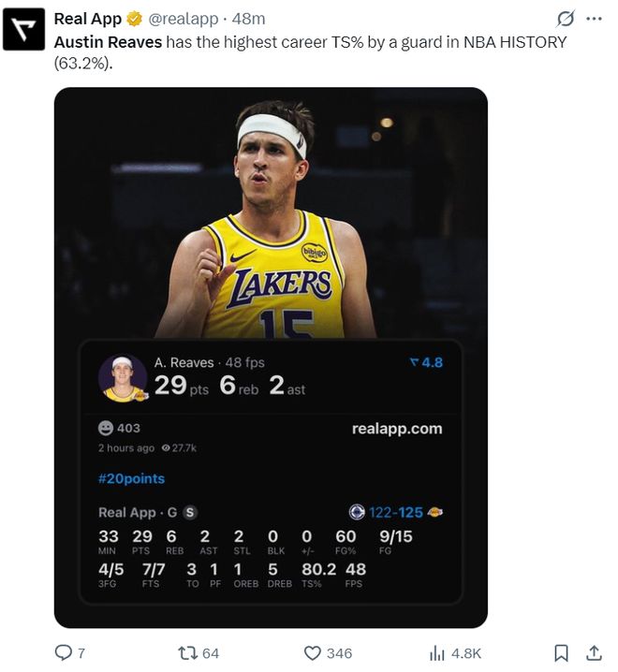The image size is (618, 672).
Task: Click realapp.com text in the card
Action: click(x=397, y=428)
